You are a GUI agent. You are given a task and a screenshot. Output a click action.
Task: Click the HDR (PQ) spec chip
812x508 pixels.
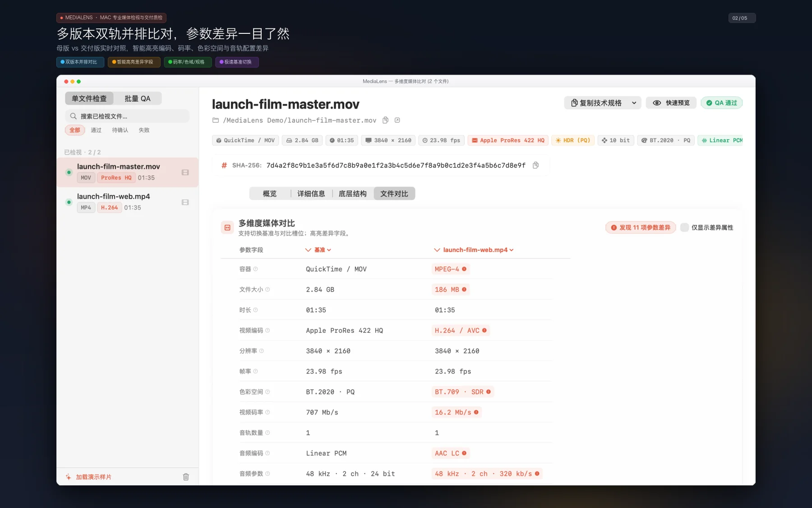point(573,140)
